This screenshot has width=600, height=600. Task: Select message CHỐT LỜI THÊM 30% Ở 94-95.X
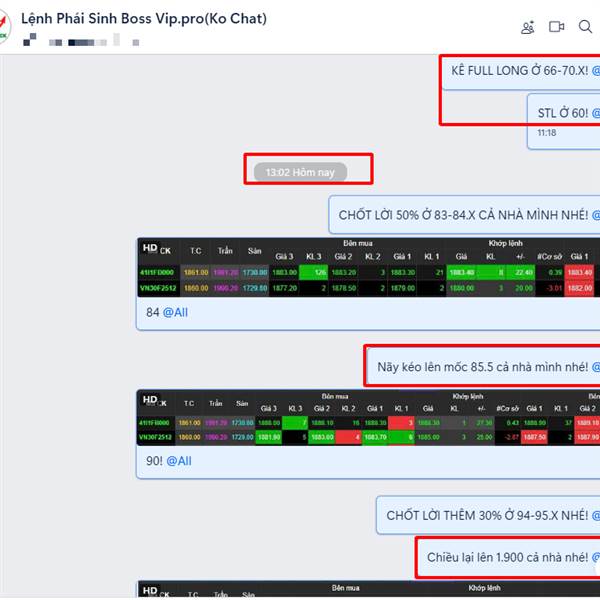point(487,515)
